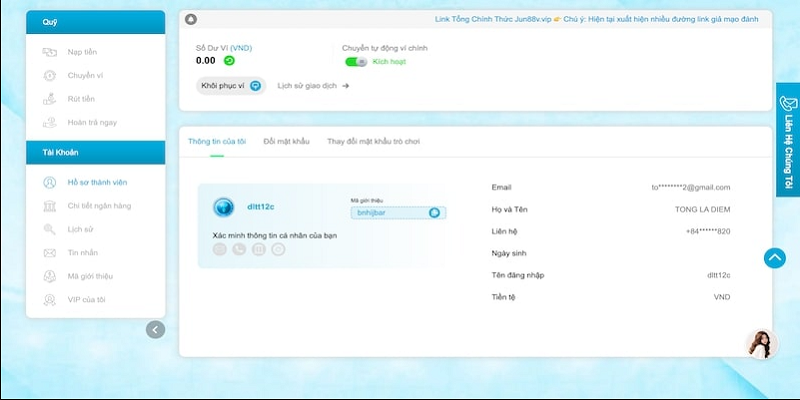Open the Thay đổi mật khẩu trò chơi tab

(373, 142)
